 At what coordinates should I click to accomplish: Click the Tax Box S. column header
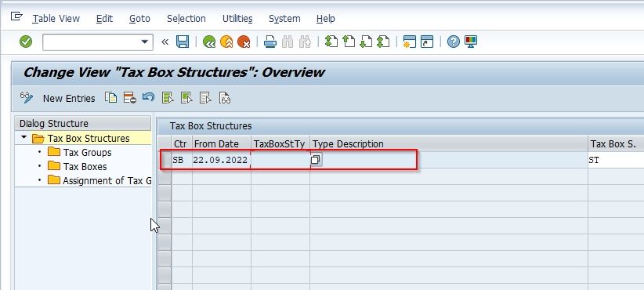[x=616, y=143]
